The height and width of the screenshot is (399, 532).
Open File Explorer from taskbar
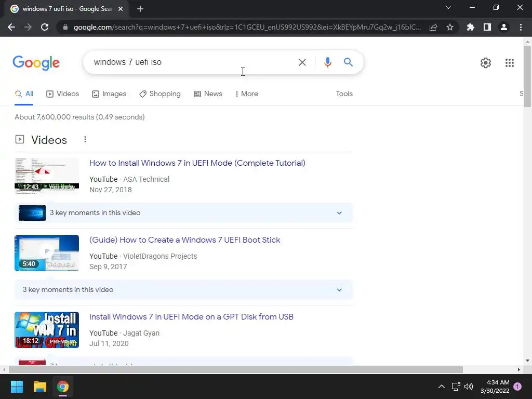(39, 387)
